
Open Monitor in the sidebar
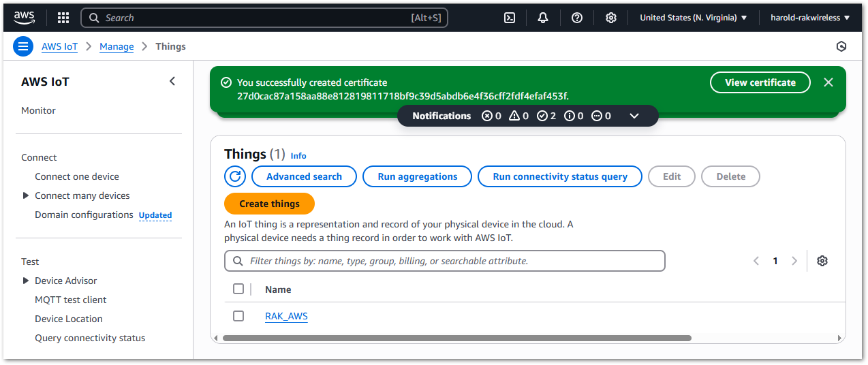(x=38, y=110)
